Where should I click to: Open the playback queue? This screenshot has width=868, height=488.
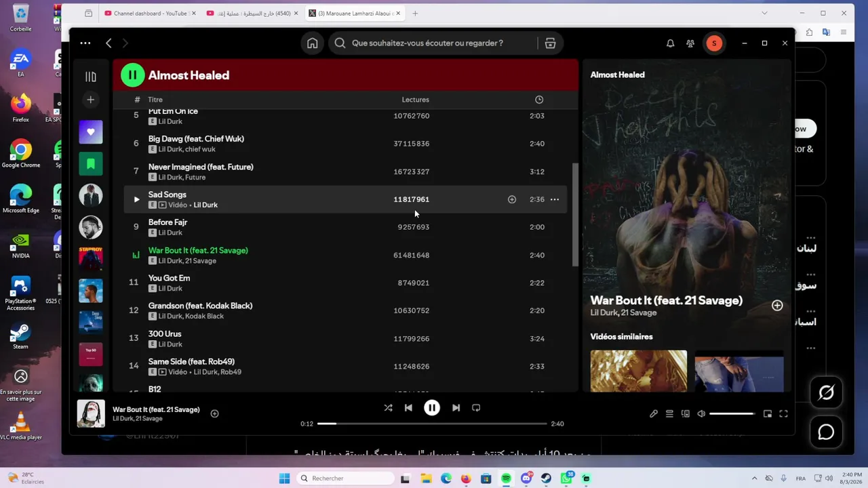669,413
